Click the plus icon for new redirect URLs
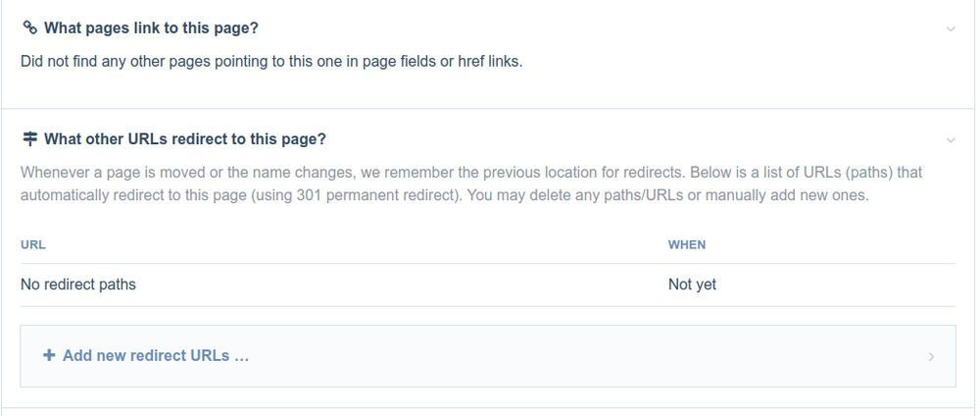 [49, 355]
